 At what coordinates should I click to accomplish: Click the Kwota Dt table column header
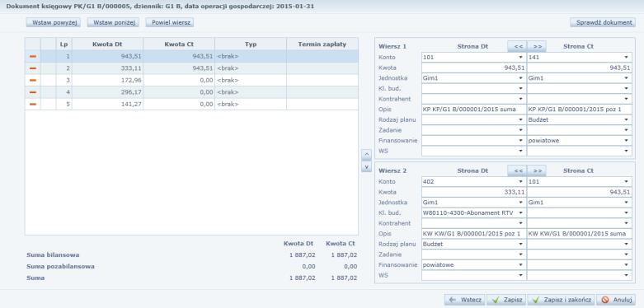pos(107,44)
